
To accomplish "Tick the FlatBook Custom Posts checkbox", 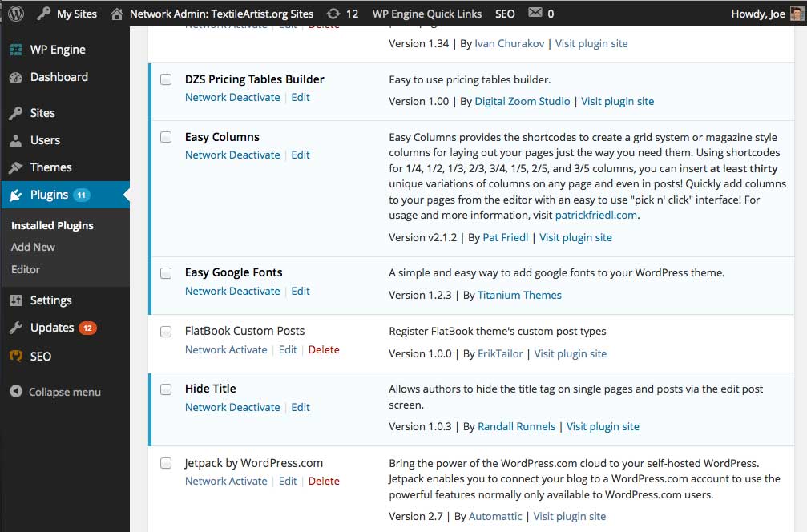I will pyautogui.click(x=166, y=332).
